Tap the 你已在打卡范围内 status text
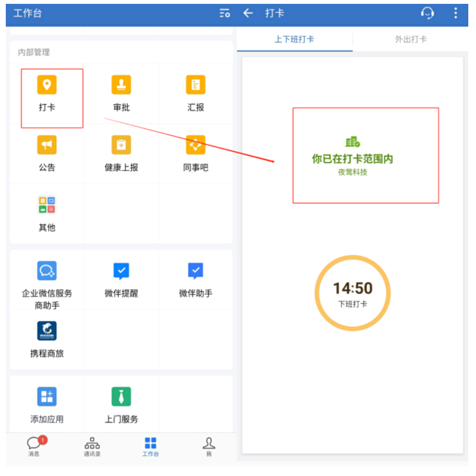 [353, 159]
